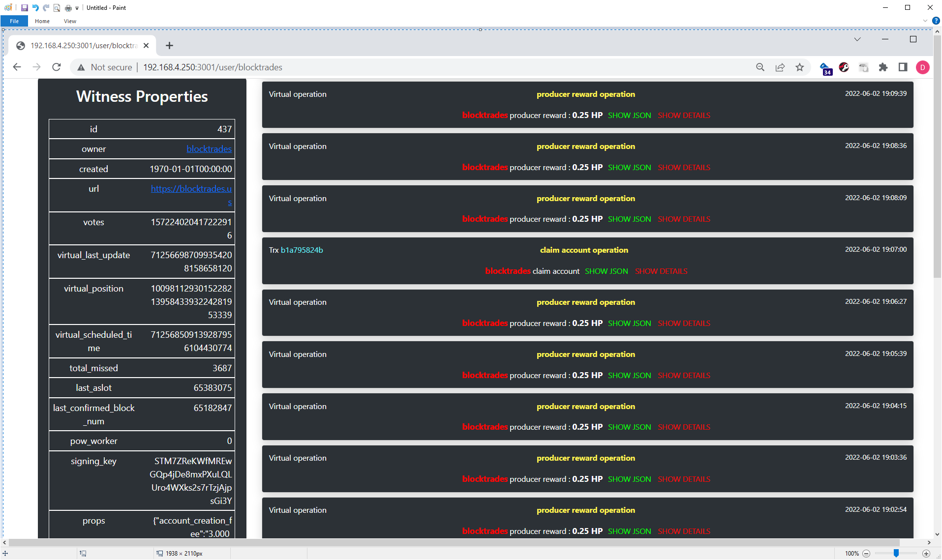Screen dimensions: 942x560
Task: Open the extension icon with 34 badge
Action: pos(825,68)
